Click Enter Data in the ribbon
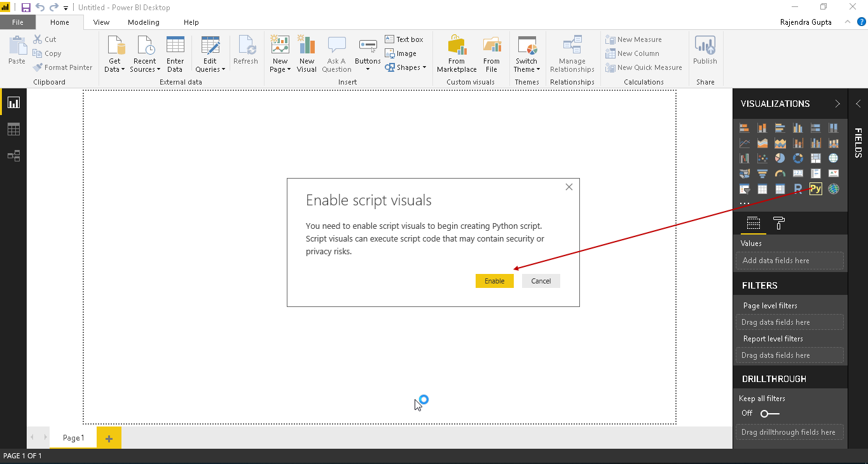Image resolution: width=868 pixels, height=464 pixels. pos(175,54)
